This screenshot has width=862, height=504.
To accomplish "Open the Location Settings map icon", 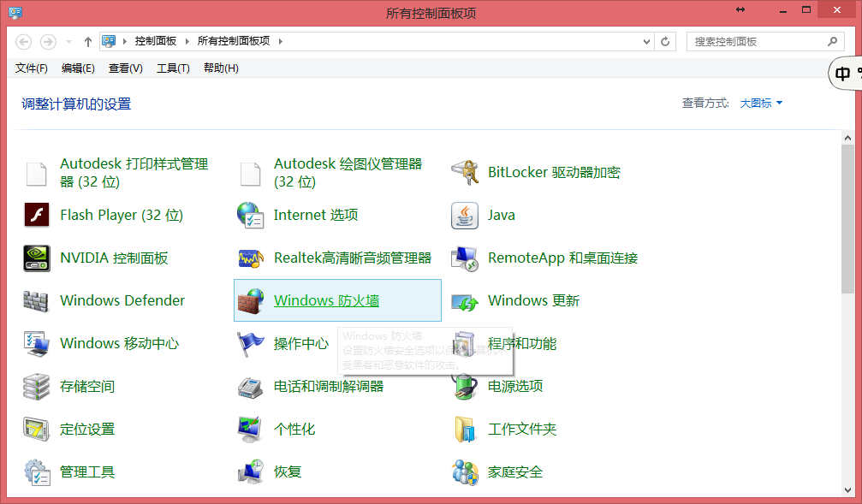I will 37,430.
